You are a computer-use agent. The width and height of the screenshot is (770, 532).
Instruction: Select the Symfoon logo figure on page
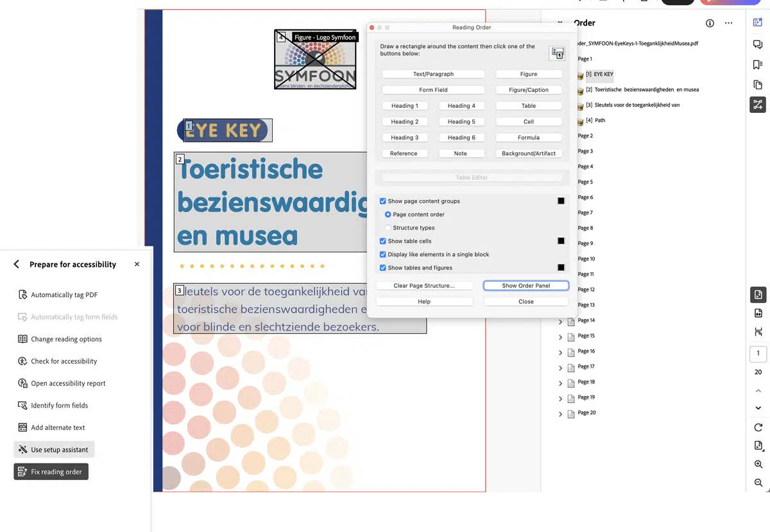click(315, 60)
